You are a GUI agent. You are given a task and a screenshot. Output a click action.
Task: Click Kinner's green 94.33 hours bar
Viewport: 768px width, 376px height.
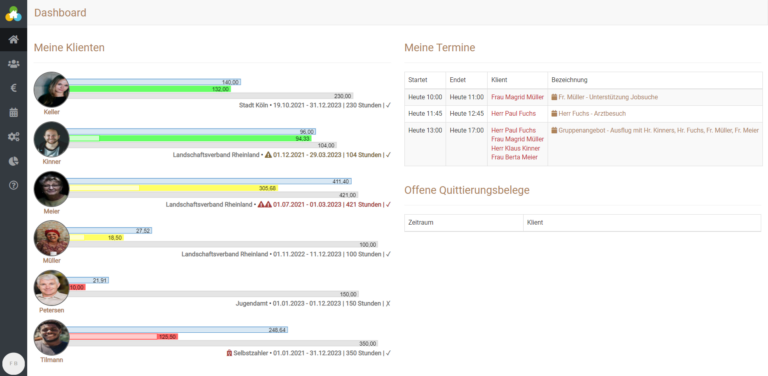pyautogui.click(x=191, y=139)
